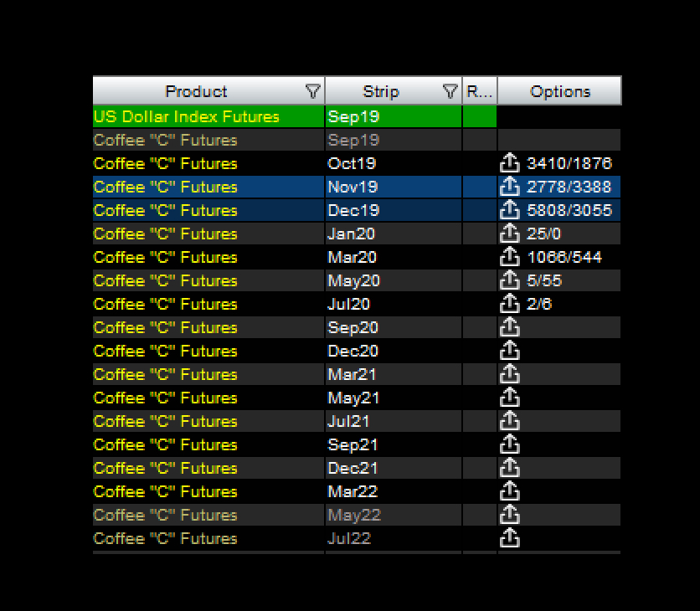Click the Mar21 strip cell
Screen dimensions: 700x611
394,374
